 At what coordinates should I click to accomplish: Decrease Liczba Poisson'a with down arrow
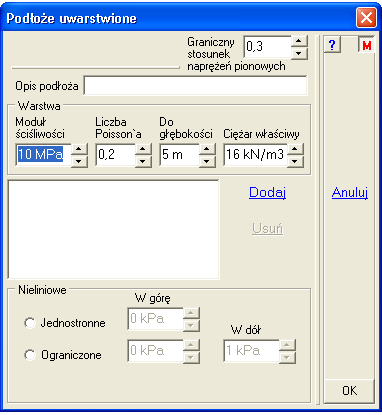click(143, 161)
